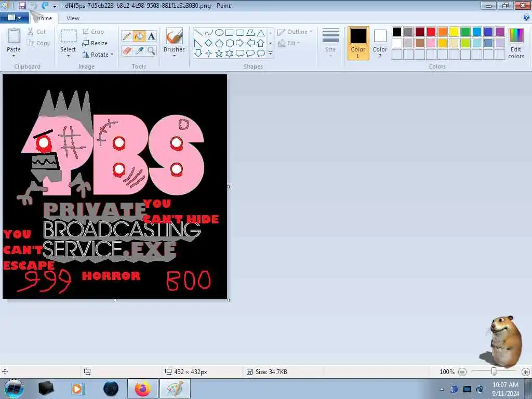Select the Text tool

pos(151,36)
